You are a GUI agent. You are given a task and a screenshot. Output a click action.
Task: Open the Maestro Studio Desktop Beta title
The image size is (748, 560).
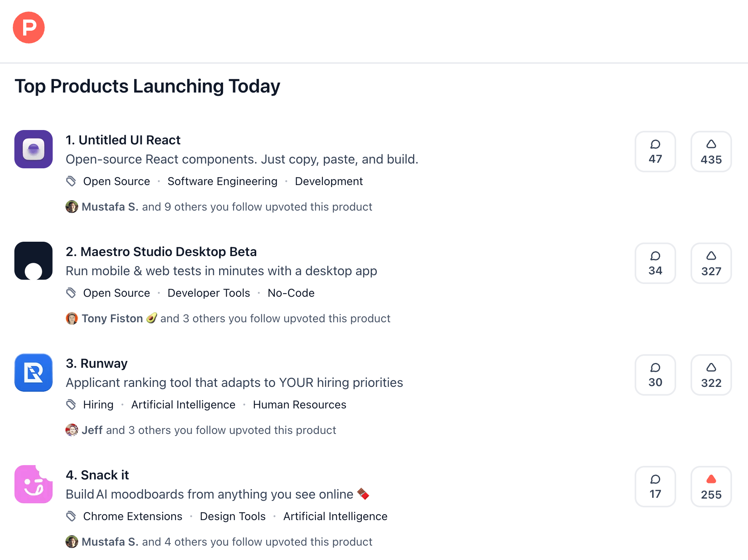pyautogui.click(x=161, y=252)
